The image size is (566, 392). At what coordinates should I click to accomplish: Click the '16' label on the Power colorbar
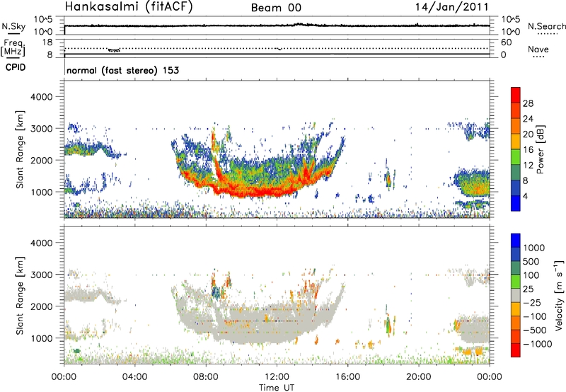pyautogui.click(x=528, y=150)
